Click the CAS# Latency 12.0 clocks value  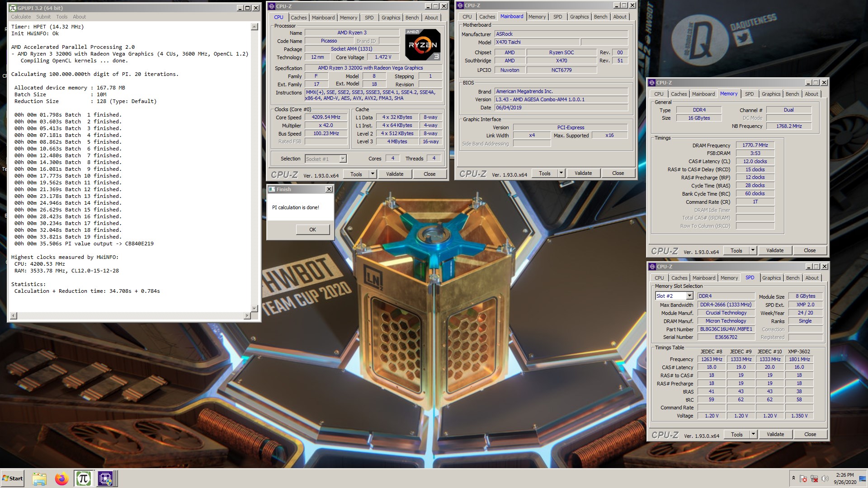[x=755, y=161]
